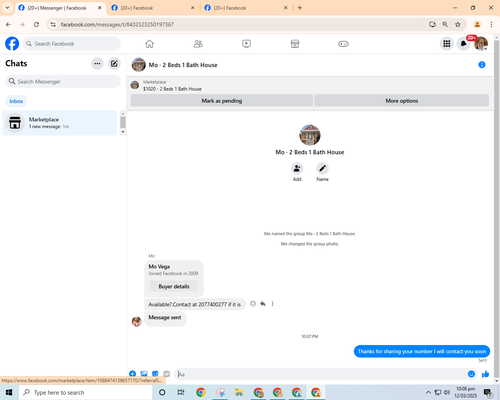The width and height of the screenshot is (500, 400).
Task: Attach a photo with the image icon
Action: (144, 374)
